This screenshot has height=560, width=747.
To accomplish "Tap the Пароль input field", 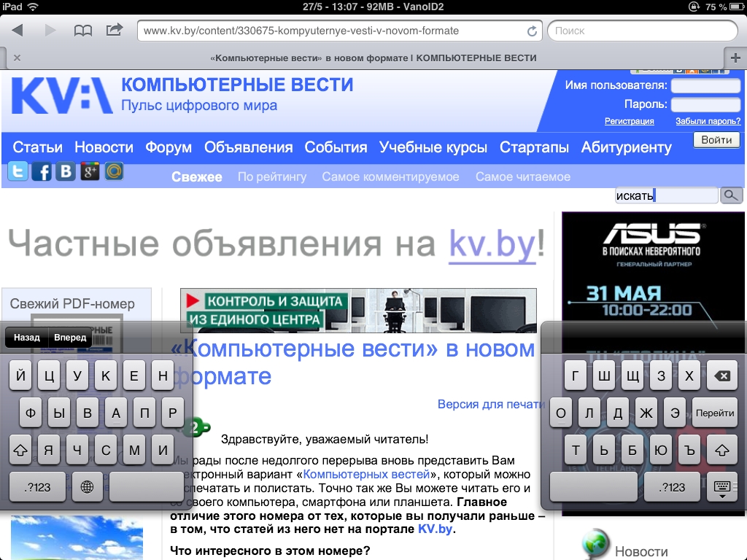I will tap(705, 104).
